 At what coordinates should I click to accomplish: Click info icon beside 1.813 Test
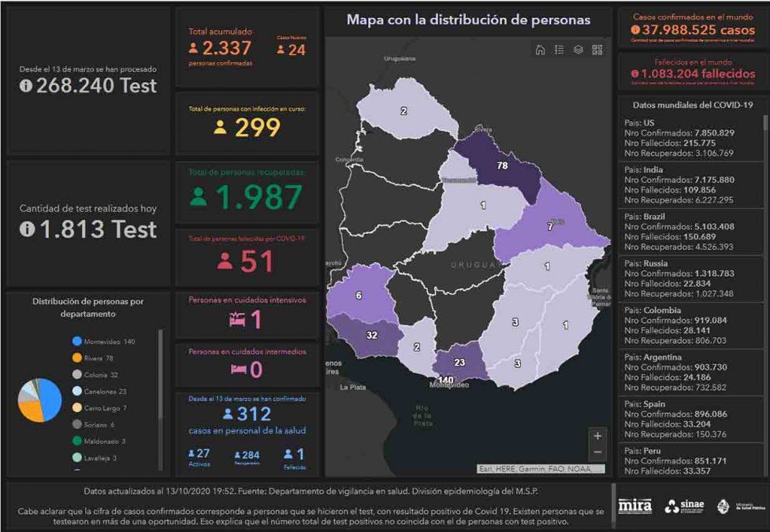coord(26,229)
